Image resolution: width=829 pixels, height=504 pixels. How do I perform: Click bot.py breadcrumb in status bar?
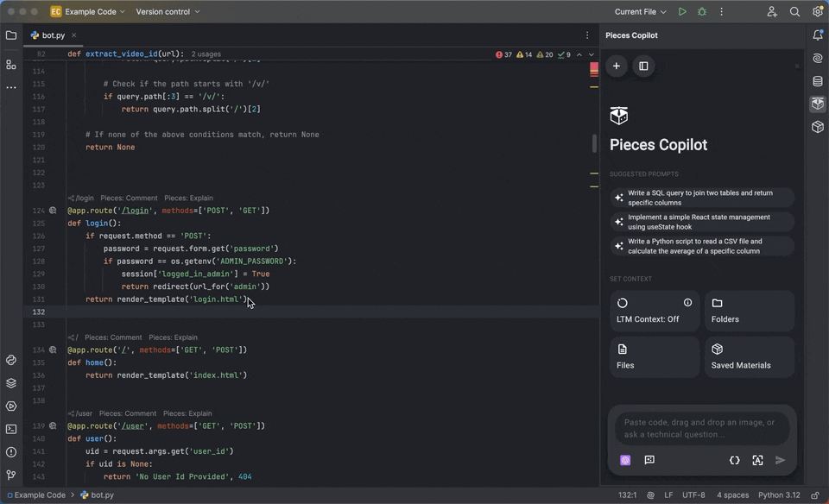(x=98, y=495)
